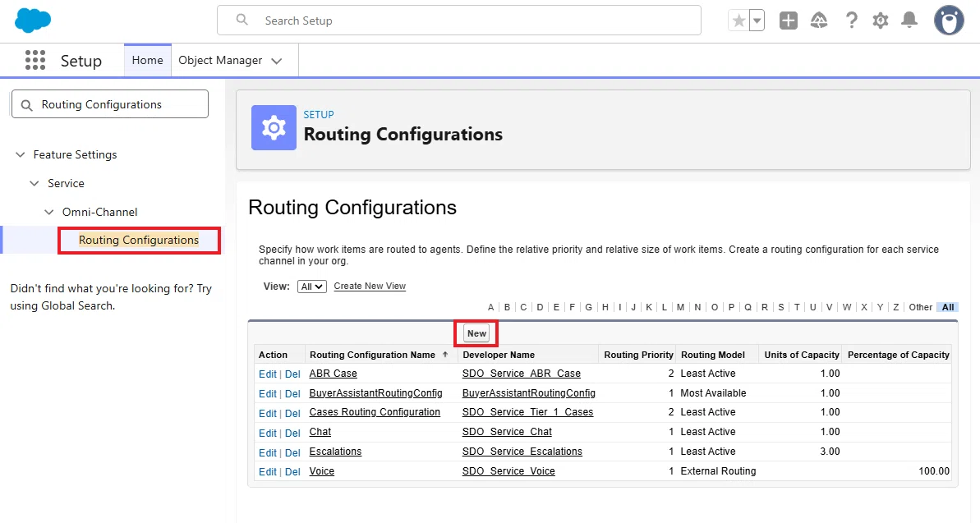Select Routing Configurations in the sidebar
This screenshot has height=523, width=980.
pyautogui.click(x=139, y=240)
